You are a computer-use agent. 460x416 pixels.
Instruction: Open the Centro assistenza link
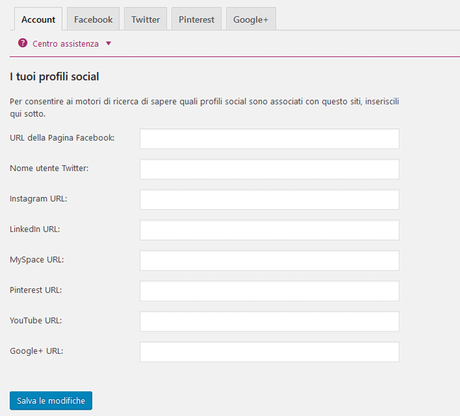(x=65, y=44)
